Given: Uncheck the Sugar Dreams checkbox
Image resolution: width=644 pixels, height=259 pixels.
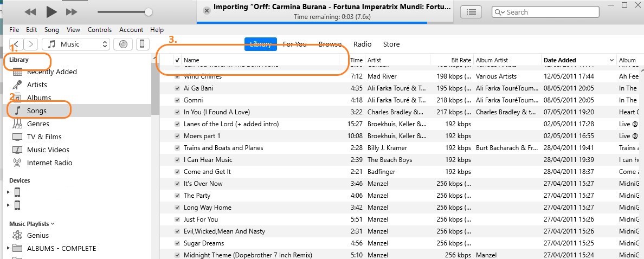Looking at the screenshot, I should pos(177,243).
